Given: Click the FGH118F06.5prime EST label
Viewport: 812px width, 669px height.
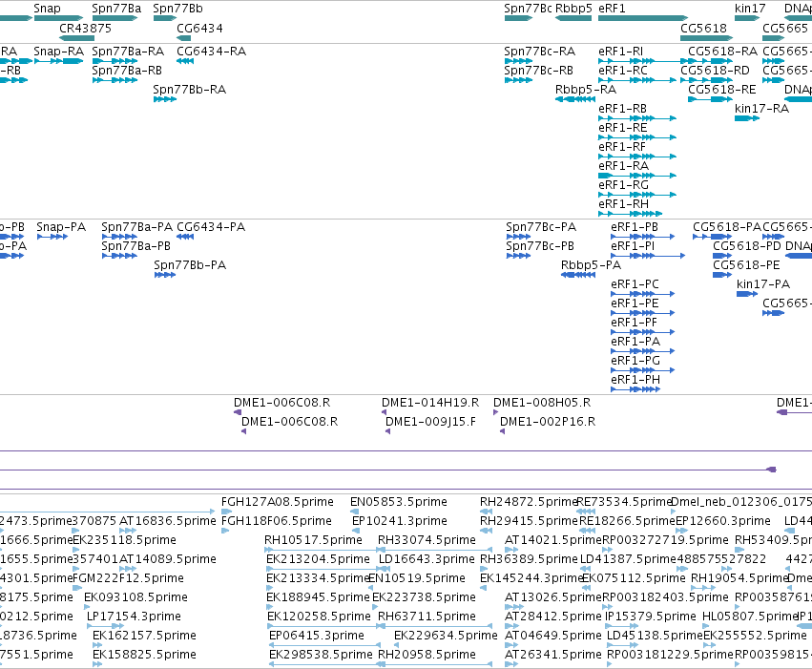Looking at the screenshot, I should [277, 521].
